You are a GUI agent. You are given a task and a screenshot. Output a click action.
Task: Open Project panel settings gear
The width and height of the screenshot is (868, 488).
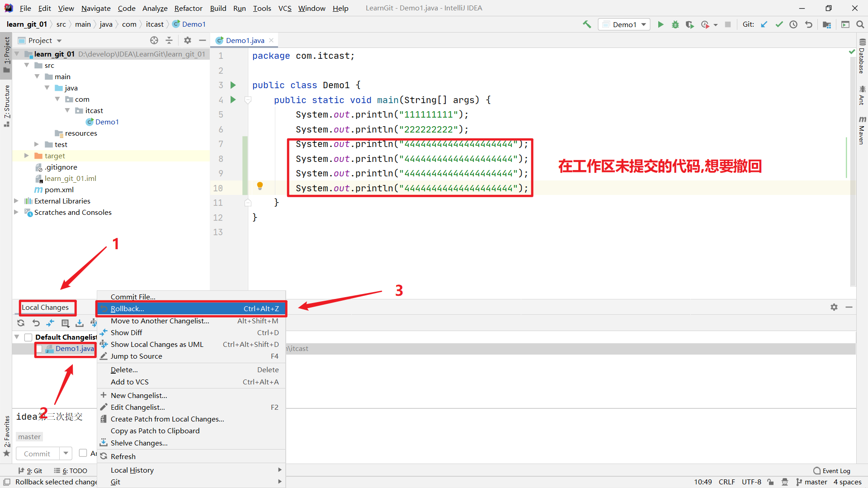pos(188,40)
